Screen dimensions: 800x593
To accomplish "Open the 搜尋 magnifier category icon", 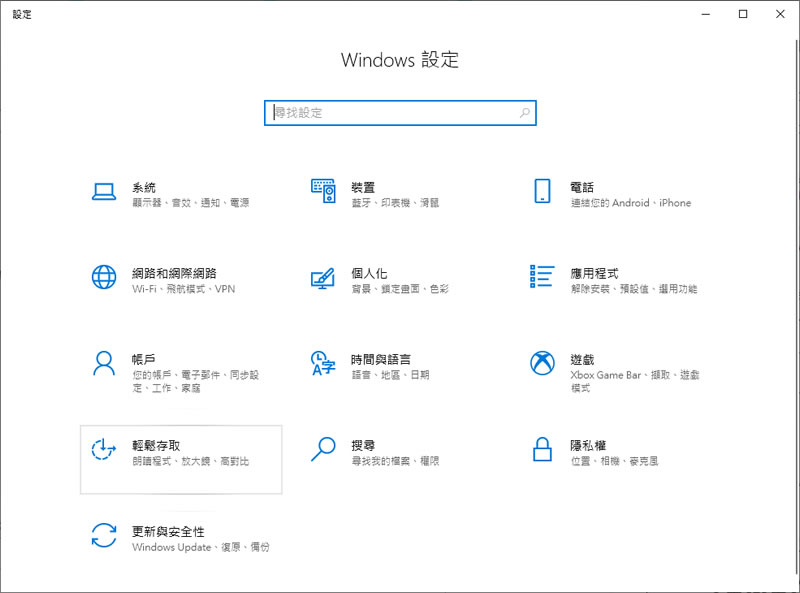I will [x=323, y=449].
